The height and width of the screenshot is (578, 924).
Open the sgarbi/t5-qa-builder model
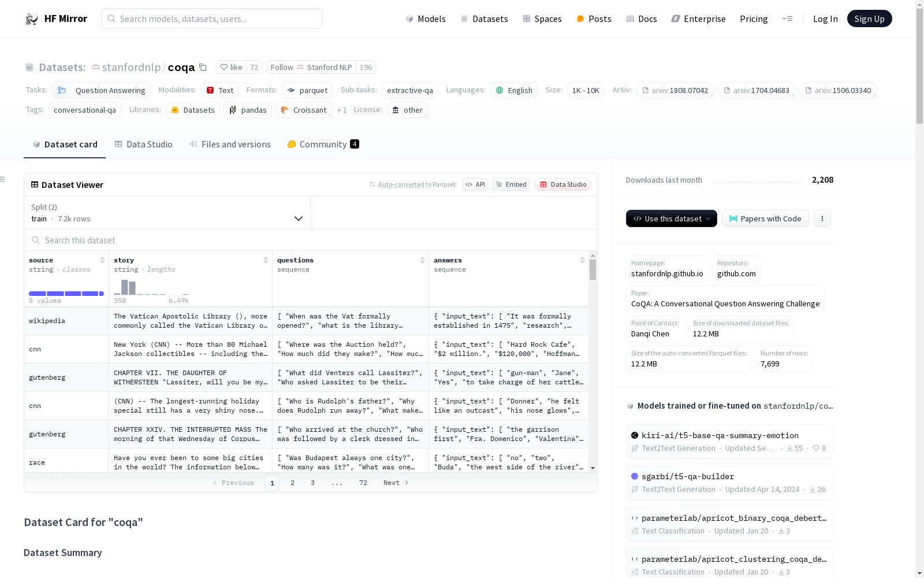point(729,483)
